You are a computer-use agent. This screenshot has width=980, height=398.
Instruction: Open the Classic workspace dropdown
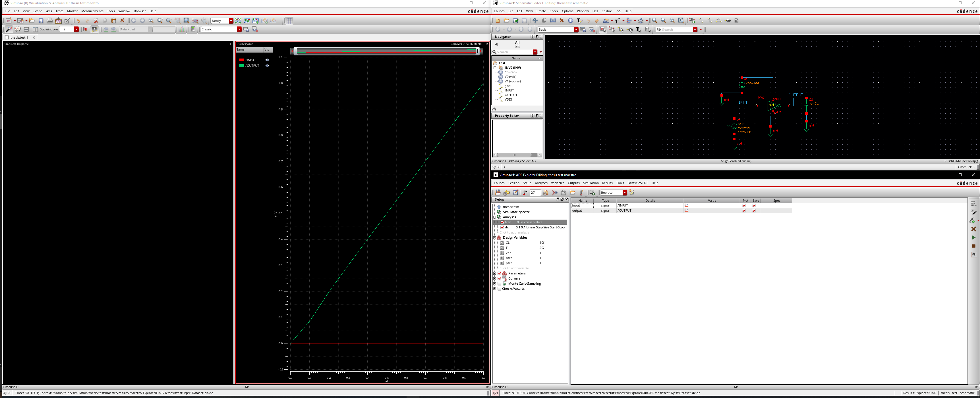239,29
